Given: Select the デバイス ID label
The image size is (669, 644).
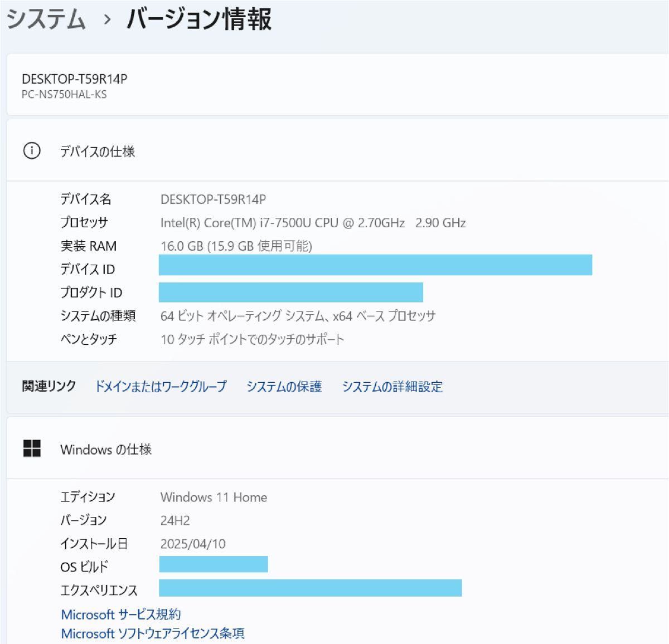Looking at the screenshot, I should pyautogui.click(x=88, y=270).
